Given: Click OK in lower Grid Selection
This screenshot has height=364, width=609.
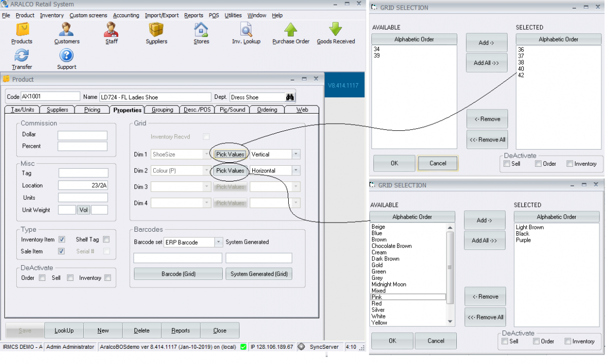Looking at the screenshot, I should click(392, 341).
